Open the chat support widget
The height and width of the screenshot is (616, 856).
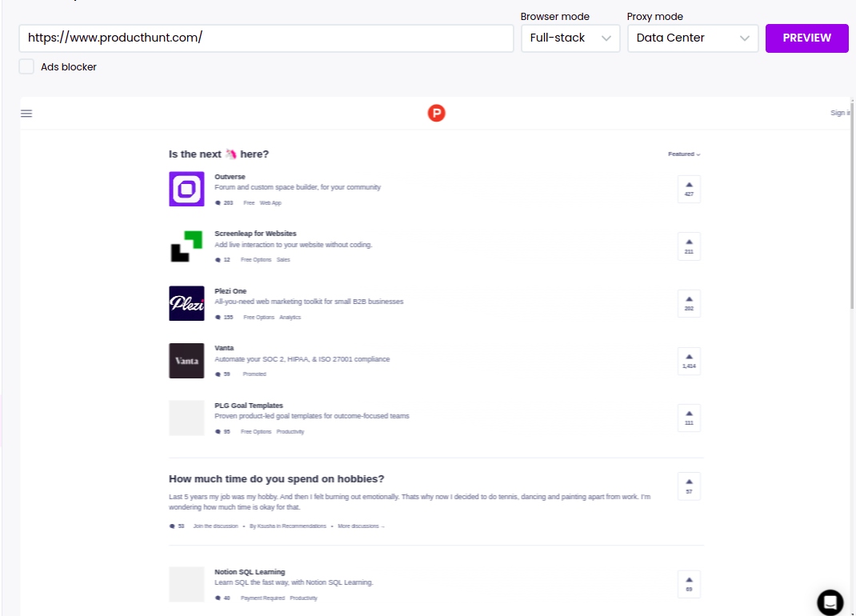830,602
